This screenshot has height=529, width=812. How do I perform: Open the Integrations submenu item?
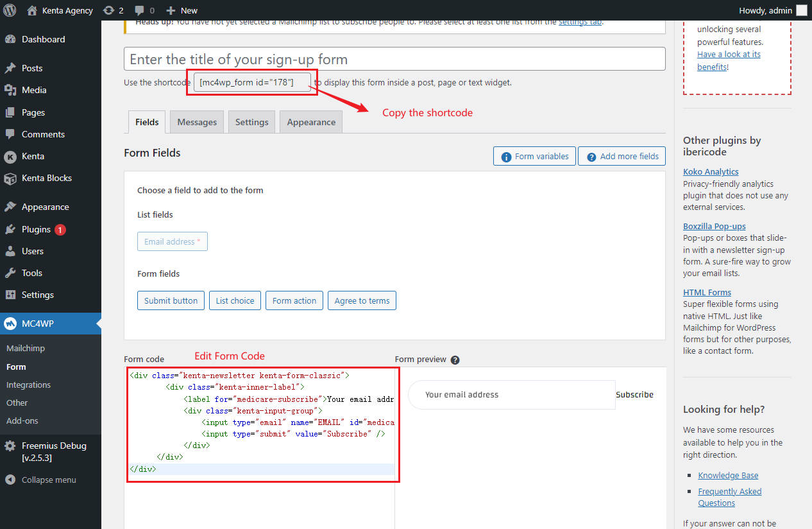pyautogui.click(x=28, y=385)
